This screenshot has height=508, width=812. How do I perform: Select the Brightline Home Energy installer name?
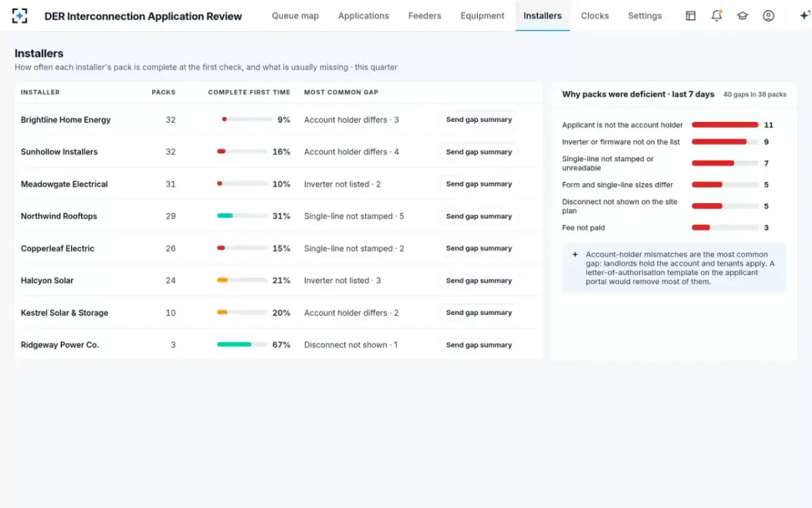[x=66, y=120]
